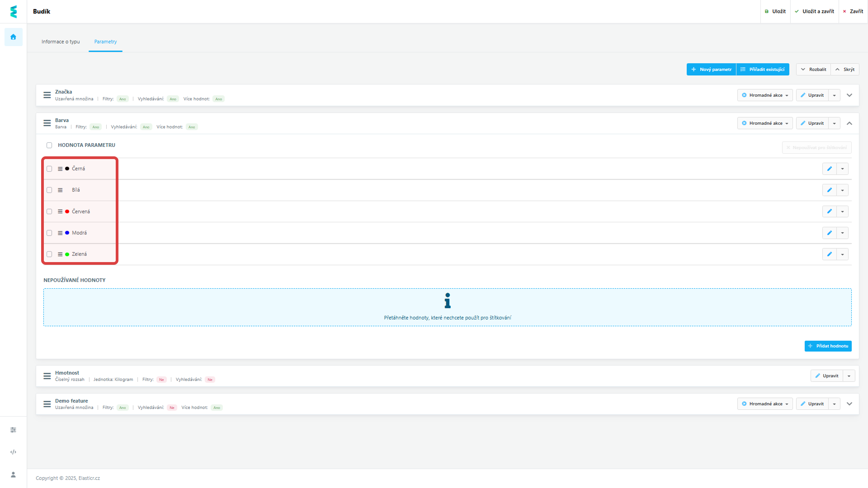Open the user profile icon in sidebar
Image resolution: width=868 pixels, height=488 pixels.
pyautogui.click(x=13, y=474)
